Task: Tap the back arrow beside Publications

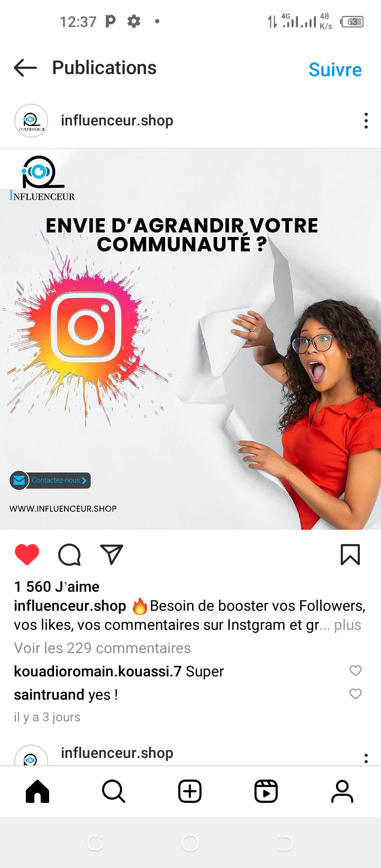Action: 25,68
